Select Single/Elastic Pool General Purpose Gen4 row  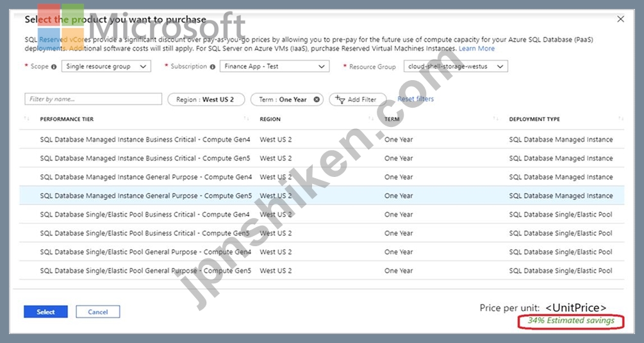(x=322, y=252)
